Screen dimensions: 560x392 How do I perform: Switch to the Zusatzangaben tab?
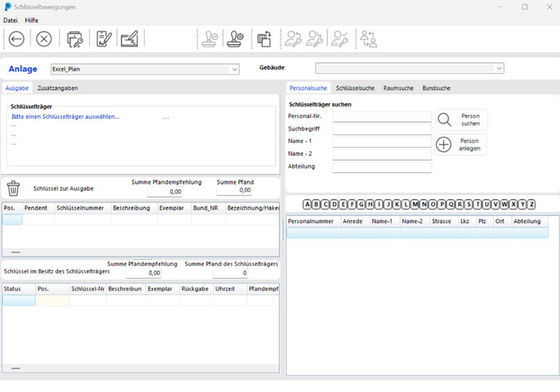pos(58,88)
